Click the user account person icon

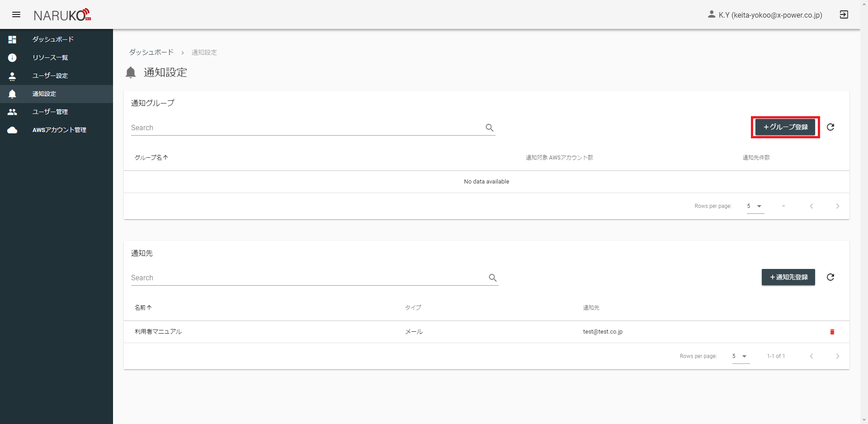pos(712,14)
